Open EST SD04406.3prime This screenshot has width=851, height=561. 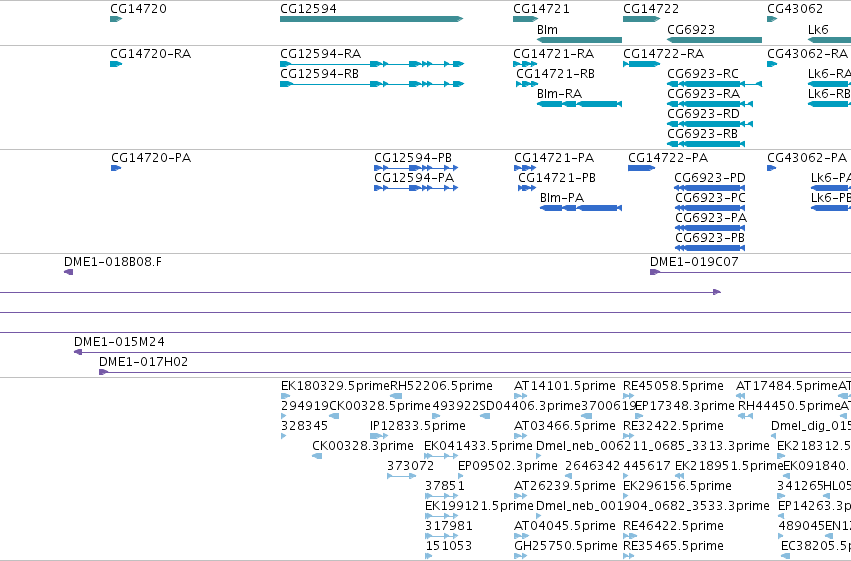point(485,416)
